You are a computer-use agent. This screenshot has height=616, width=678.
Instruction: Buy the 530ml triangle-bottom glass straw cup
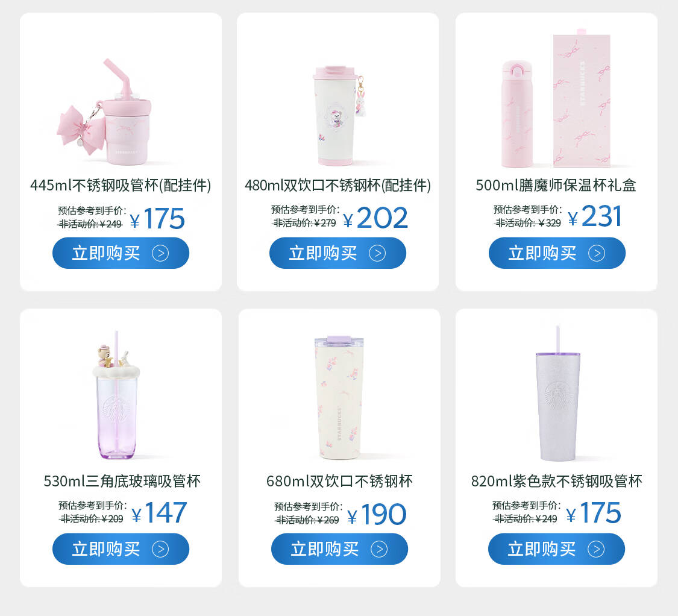(121, 549)
